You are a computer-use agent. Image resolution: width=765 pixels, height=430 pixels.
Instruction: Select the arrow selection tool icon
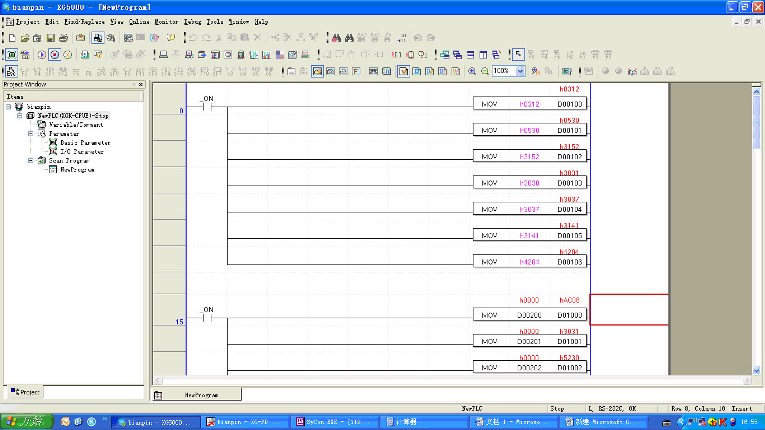click(519, 54)
